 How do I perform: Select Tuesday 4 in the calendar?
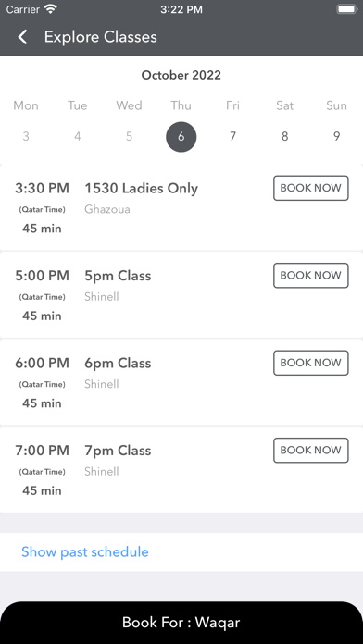(x=78, y=136)
